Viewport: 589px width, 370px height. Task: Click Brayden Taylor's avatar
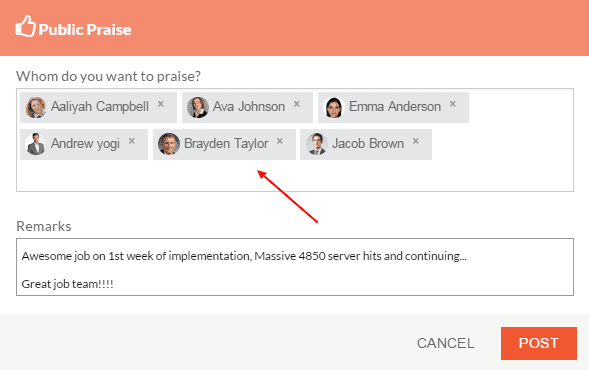coord(169,144)
